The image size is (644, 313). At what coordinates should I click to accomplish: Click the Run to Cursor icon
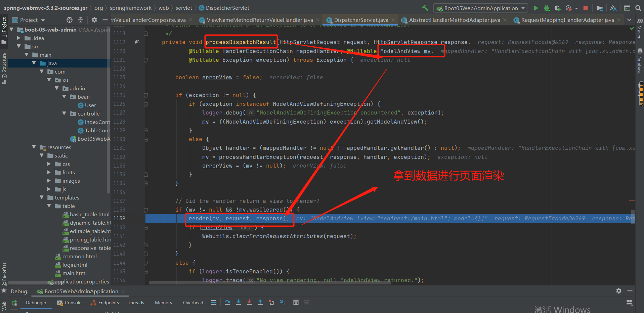(x=282, y=303)
